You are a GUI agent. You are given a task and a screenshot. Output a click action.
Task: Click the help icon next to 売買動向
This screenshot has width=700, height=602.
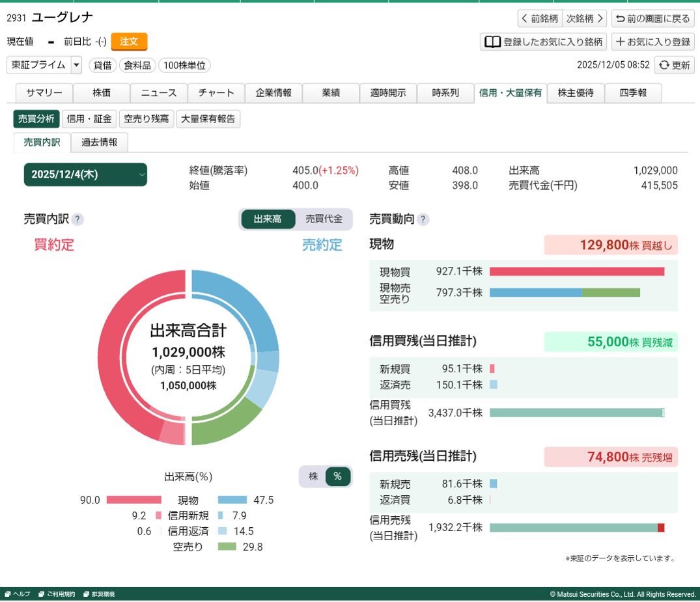coord(423,219)
